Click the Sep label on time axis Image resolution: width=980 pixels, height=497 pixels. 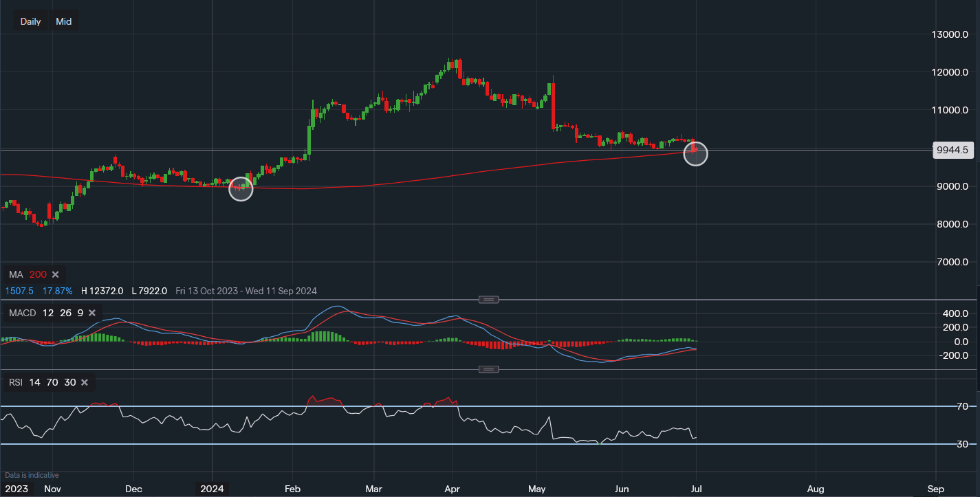tap(935, 489)
